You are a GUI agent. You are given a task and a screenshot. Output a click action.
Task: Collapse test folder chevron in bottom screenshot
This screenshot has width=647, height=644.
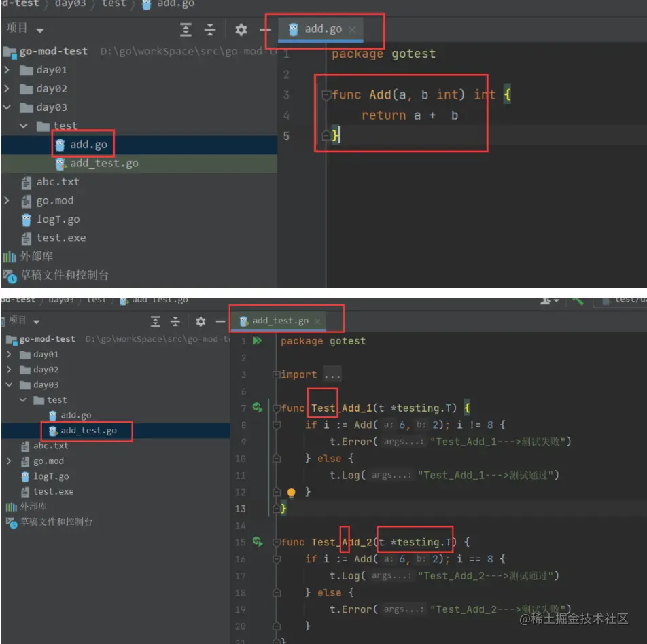tap(23, 399)
